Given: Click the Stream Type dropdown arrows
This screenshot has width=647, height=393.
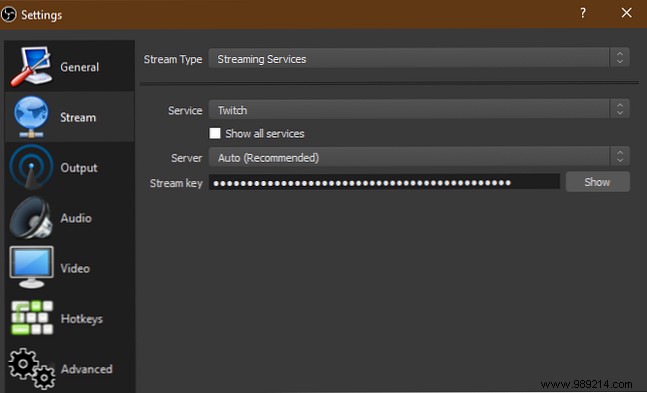Looking at the screenshot, I should pos(619,58).
